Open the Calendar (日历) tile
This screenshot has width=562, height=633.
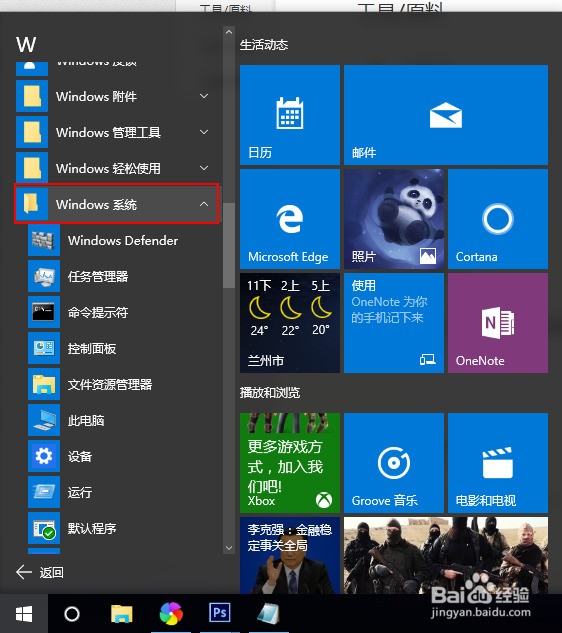290,115
